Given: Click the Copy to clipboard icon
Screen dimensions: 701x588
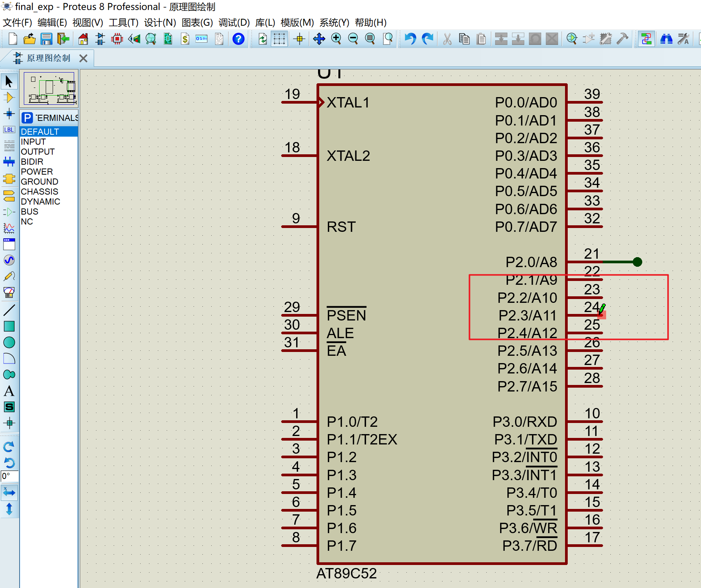Looking at the screenshot, I should tap(464, 39).
